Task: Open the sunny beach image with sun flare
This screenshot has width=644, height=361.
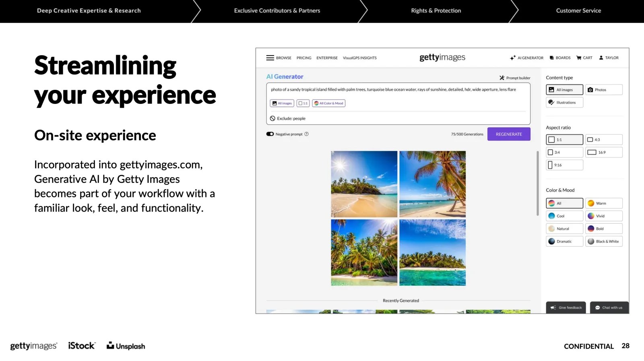Action: (x=364, y=184)
